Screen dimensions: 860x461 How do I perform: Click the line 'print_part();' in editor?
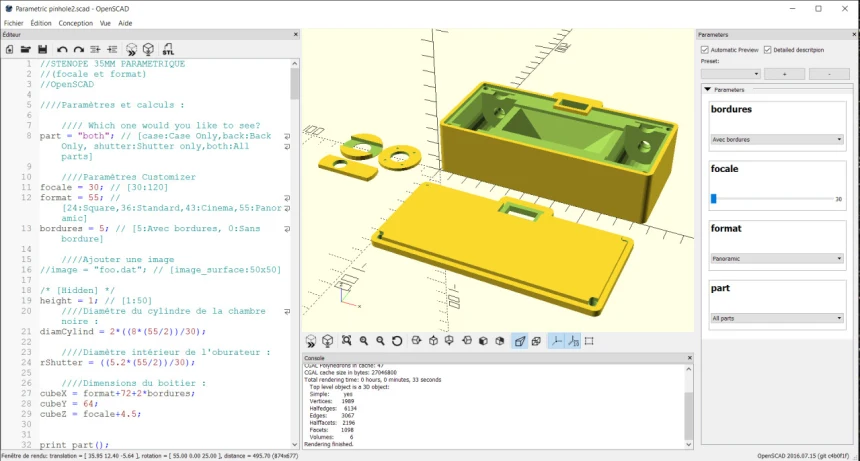pos(74,445)
